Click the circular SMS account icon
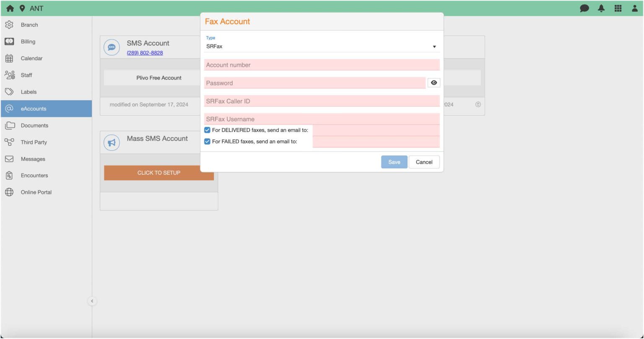This screenshot has height=339, width=644. coord(111,47)
